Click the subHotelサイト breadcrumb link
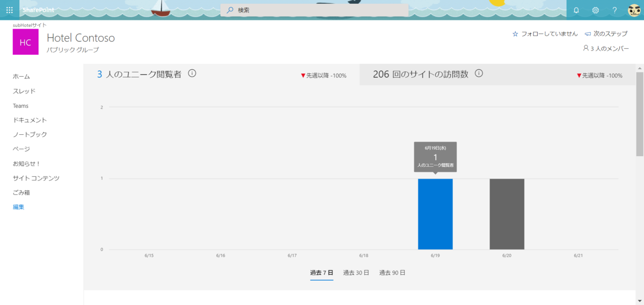Viewport: 644px width, 305px height. click(30, 25)
